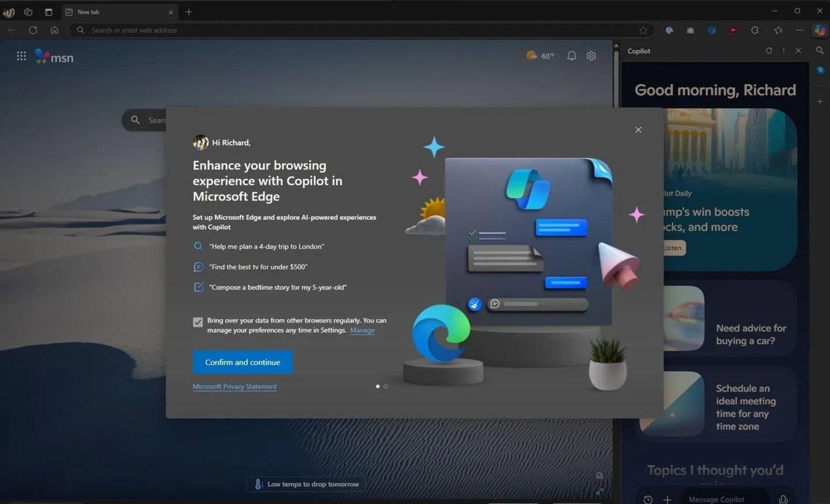Click the Microsoft Privacy Statement link
Screen dimensions: 830x504
click(234, 386)
